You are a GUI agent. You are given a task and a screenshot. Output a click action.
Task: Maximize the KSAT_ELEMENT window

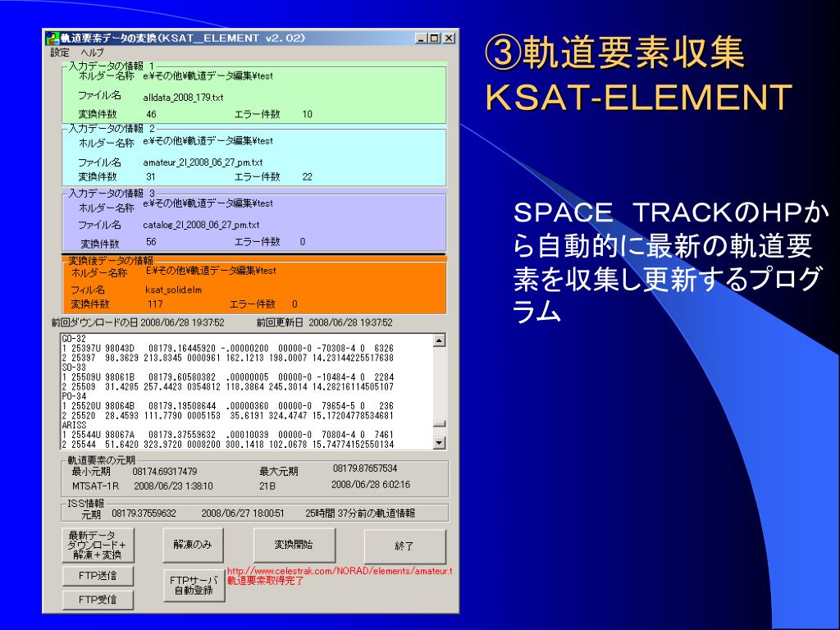point(435,39)
